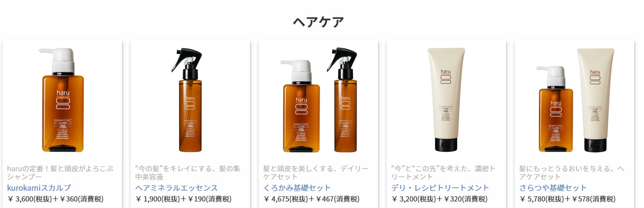The image size is (644, 208).
Task: Open the くろかみ基礎セット two-bottle image
Action: tap(318, 100)
